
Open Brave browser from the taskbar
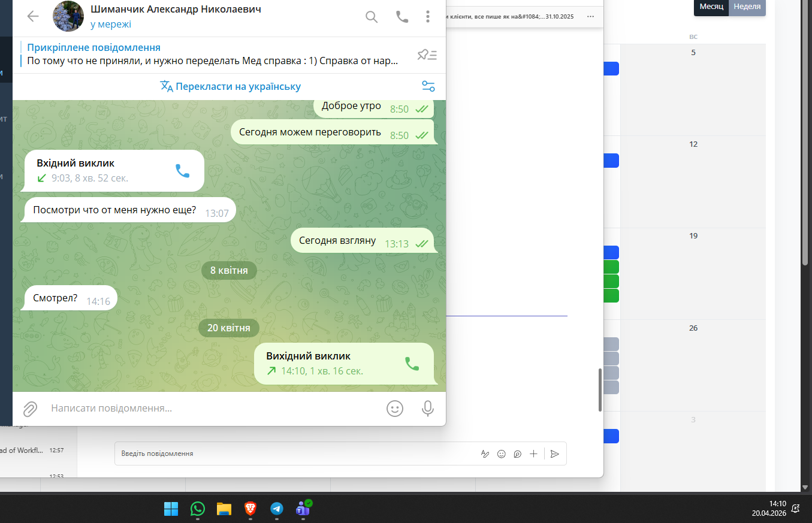point(250,509)
